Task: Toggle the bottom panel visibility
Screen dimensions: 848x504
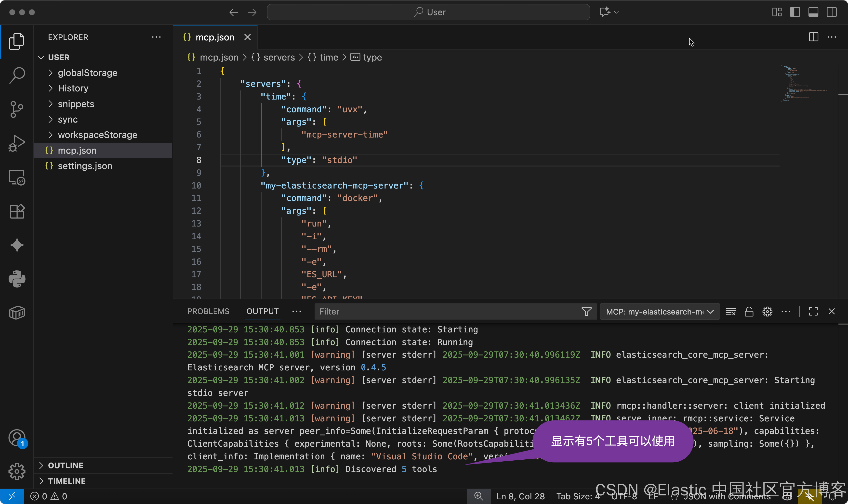Action: 813,12
